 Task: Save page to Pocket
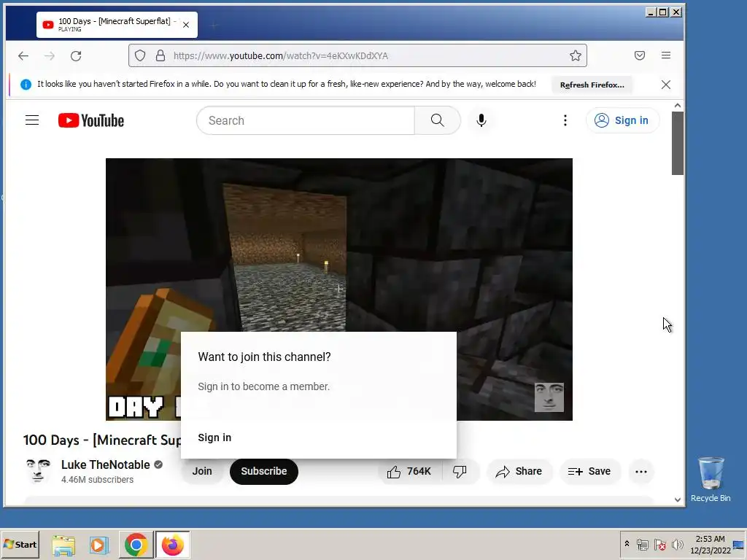click(x=639, y=55)
